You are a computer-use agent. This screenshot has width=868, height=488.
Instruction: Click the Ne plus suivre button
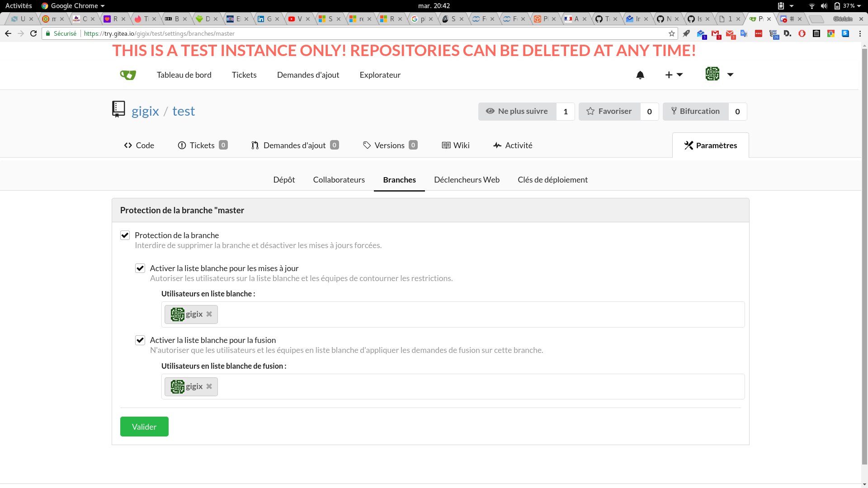click(x=517, y=112)
